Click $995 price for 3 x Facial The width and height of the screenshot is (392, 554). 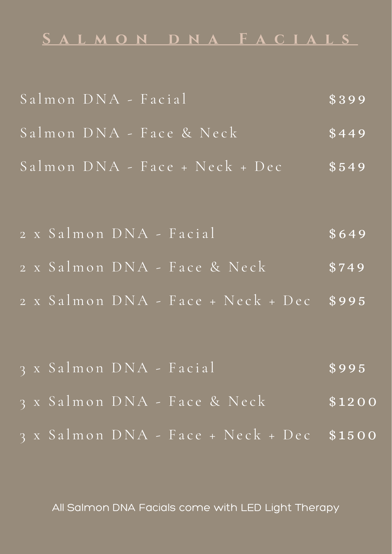click(x=347, y=368)
